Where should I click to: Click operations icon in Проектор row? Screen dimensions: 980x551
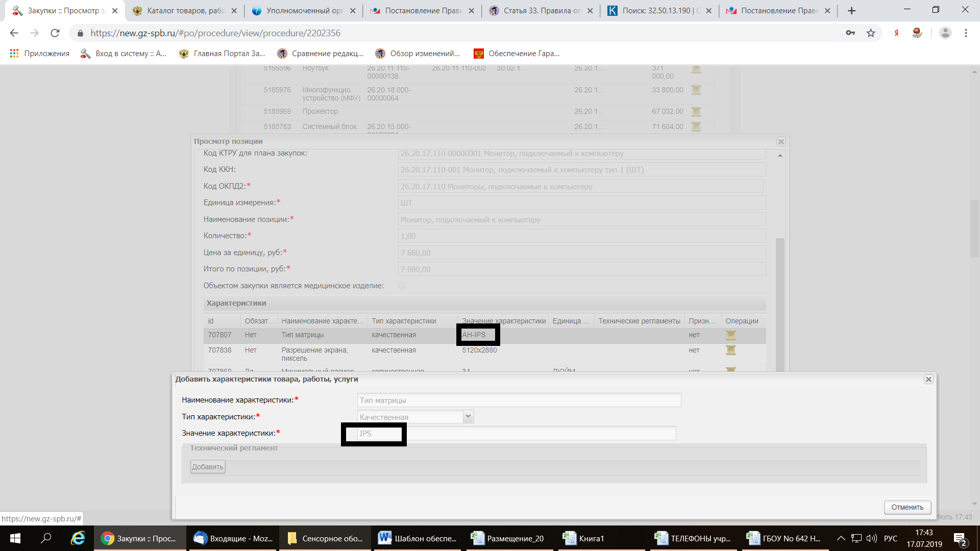[696, 111]
